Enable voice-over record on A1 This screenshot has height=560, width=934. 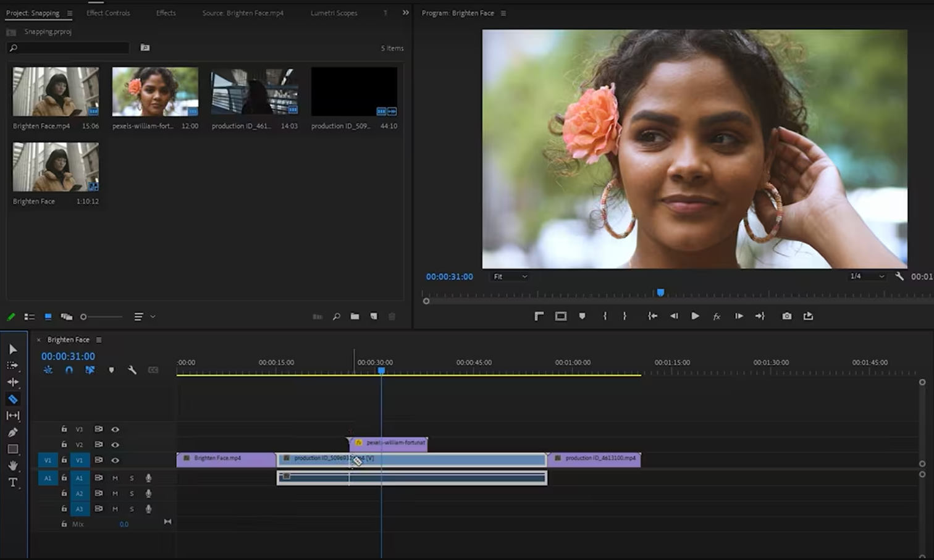point(148,478)
